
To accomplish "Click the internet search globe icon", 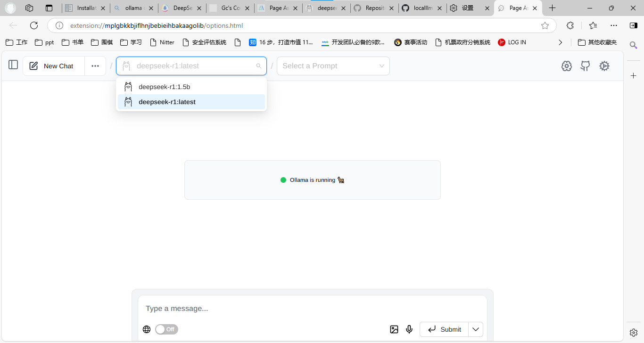I will (x=147, y=329).
